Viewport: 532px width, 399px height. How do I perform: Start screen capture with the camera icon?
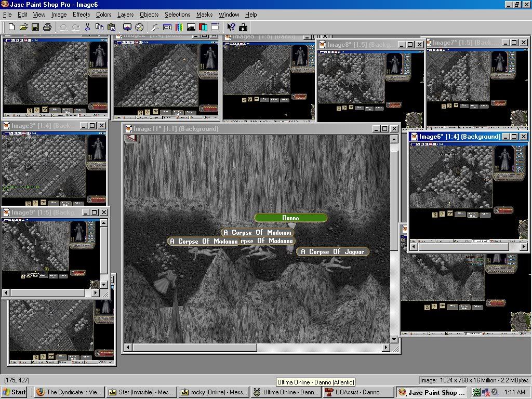[243, 27]
